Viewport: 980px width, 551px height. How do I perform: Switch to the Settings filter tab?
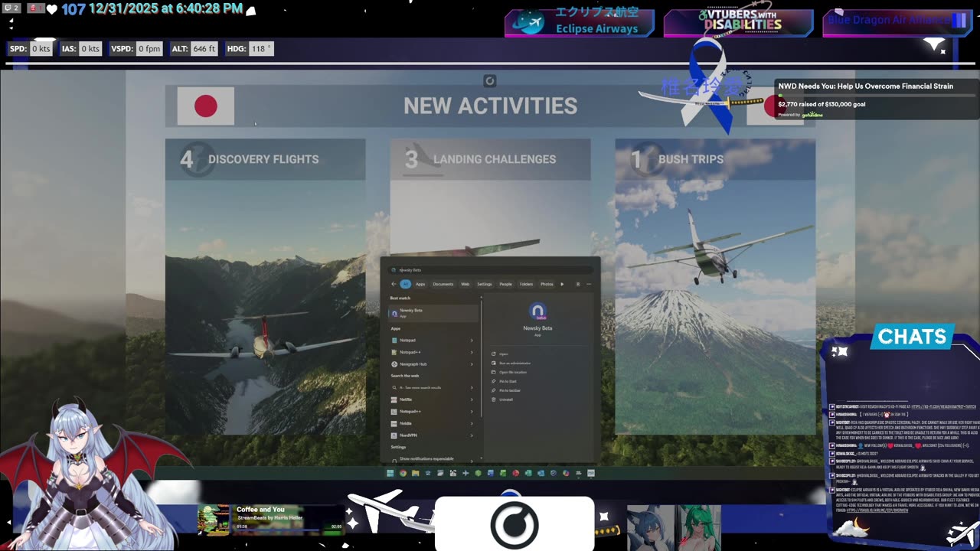[x=485, y=284]
